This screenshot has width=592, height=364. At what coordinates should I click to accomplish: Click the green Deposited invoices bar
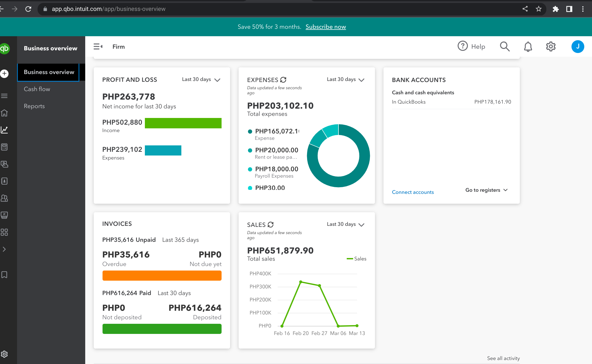click(x=162, y=329)
